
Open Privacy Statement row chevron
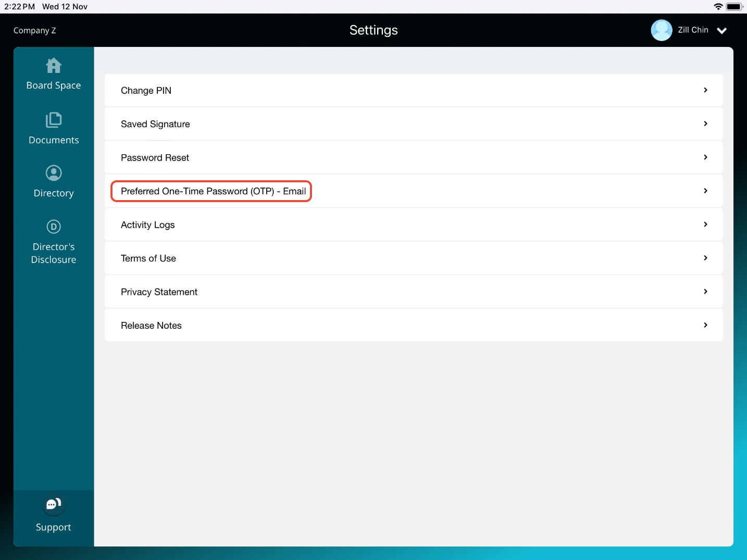point(705,292)
